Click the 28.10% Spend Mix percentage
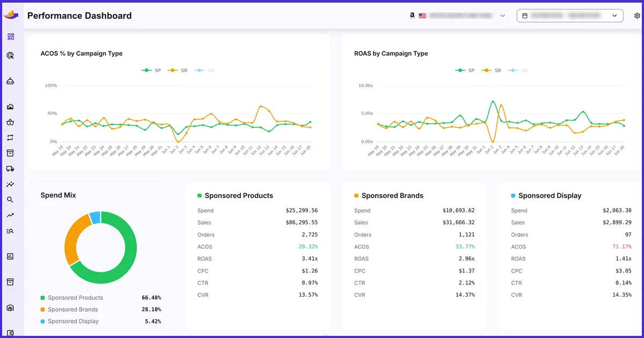This screenshot has width=644, height=338. [151, 310]
